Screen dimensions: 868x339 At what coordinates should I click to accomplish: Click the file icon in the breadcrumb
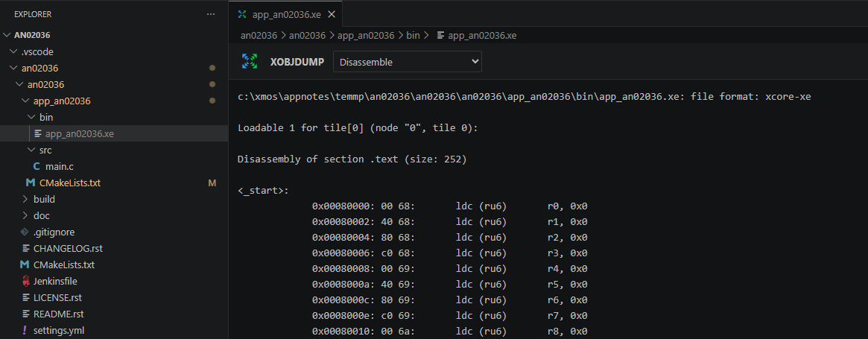click(x=440, y=36)
